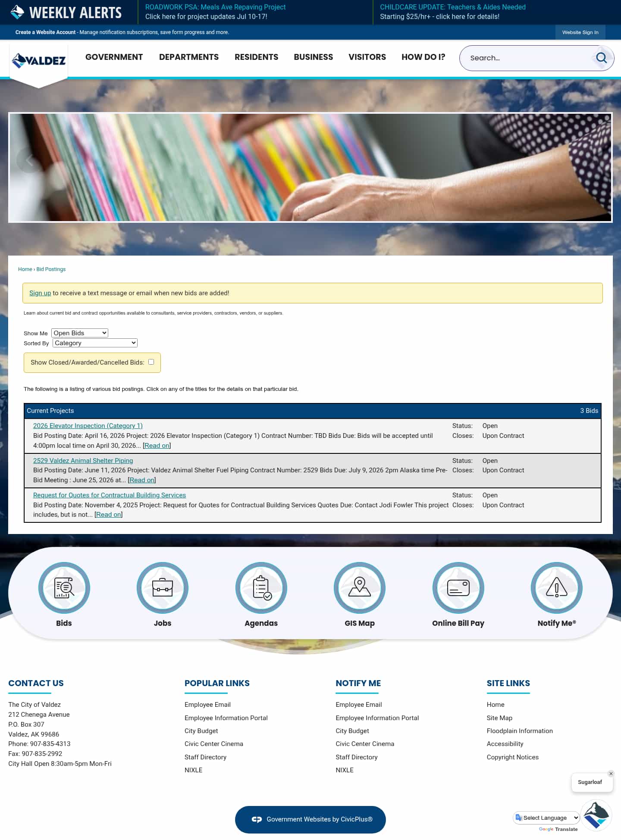Open the Visitors menu
The image size is (621, 840).
click(x=367, y=57)
